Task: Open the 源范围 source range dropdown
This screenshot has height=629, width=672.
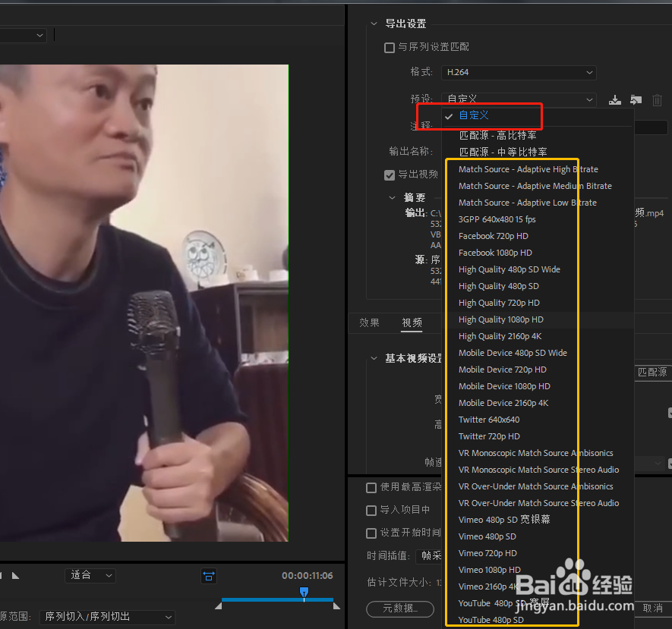Action: coord(106,617)
